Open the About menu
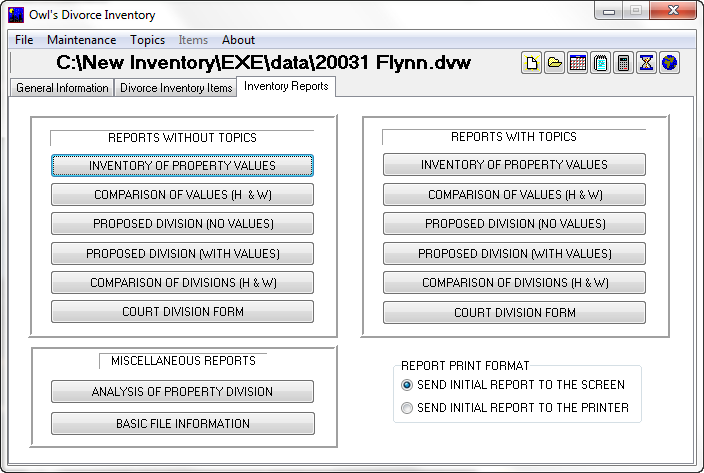704x473 pixels. click(x=238, y=40)
